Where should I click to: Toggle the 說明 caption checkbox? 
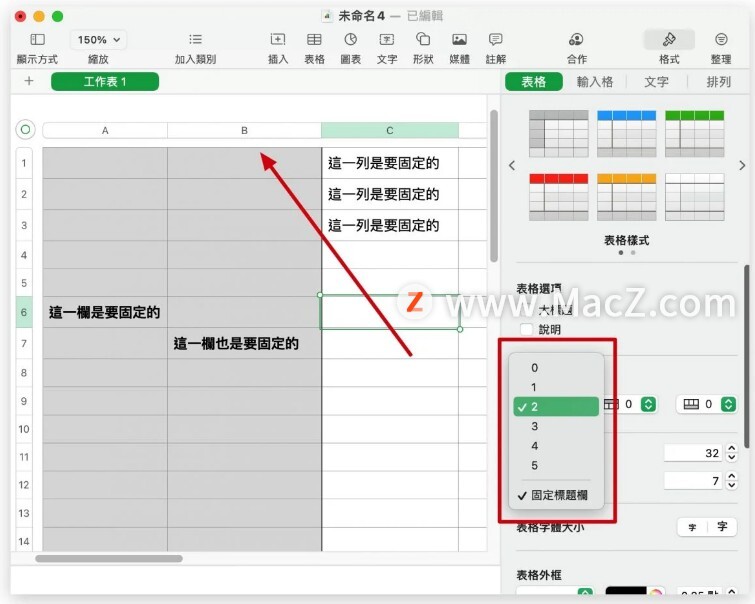click(x=526, y=329)
